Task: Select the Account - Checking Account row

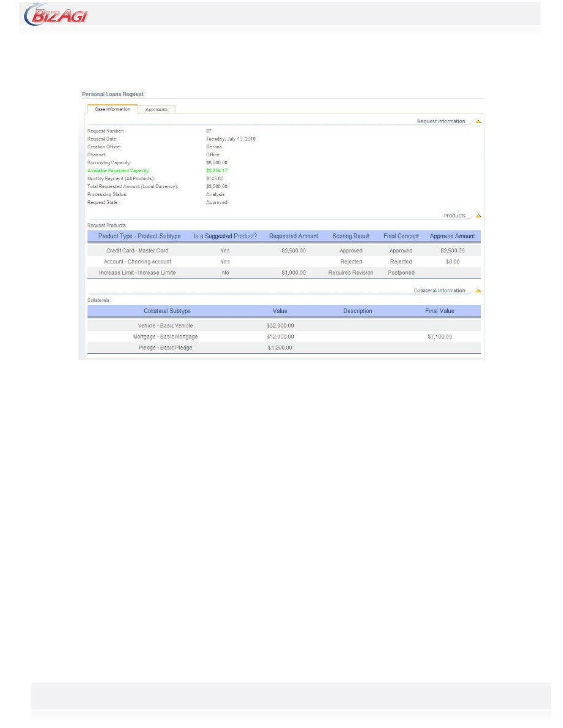Action: coord(137,262)
